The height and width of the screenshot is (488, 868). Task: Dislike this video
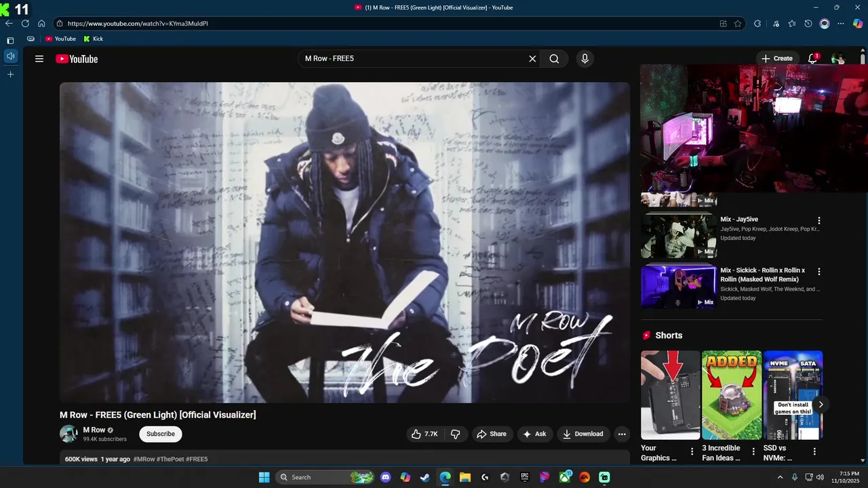(456, 434)
